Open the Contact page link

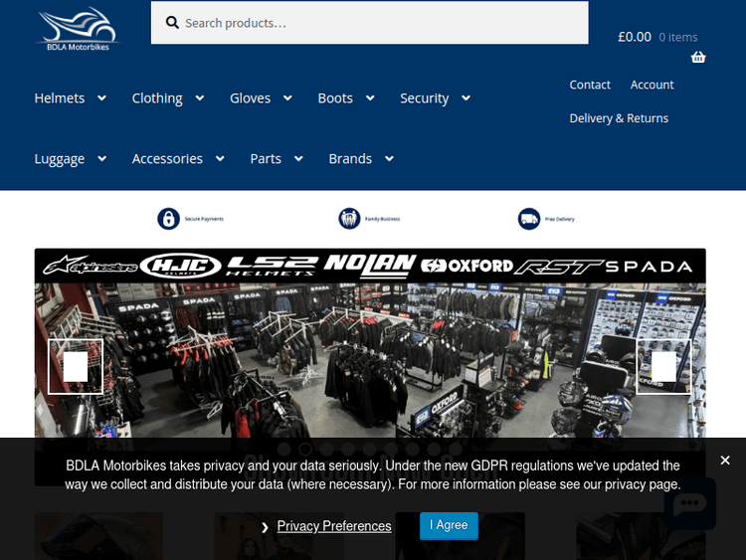pyautogui.click(x=590, y=85)
